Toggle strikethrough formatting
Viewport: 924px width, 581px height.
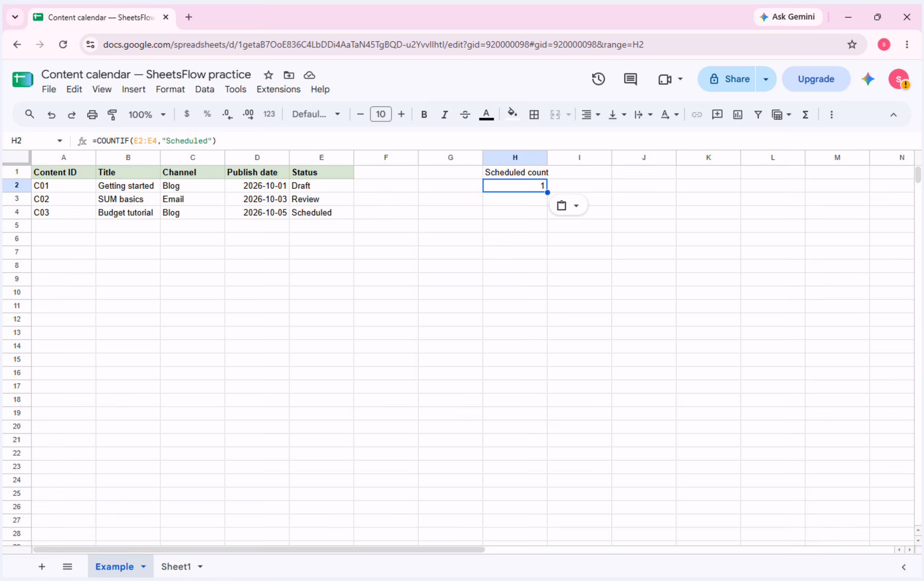click(x=465, y=114)
